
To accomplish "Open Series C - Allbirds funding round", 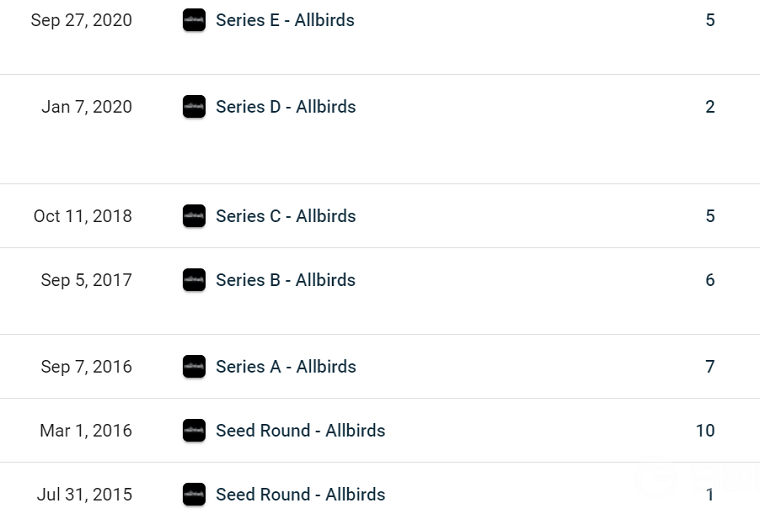I will (x=285, y=216).
